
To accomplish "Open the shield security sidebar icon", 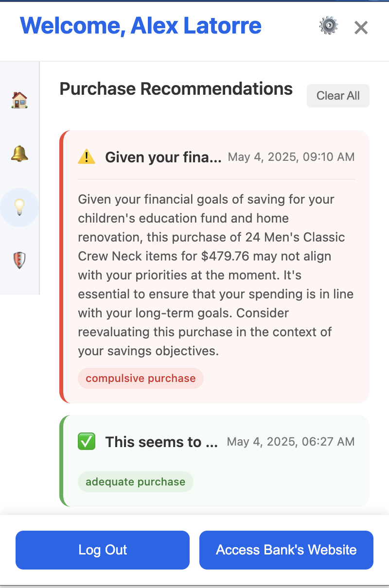I will (19, 260).
